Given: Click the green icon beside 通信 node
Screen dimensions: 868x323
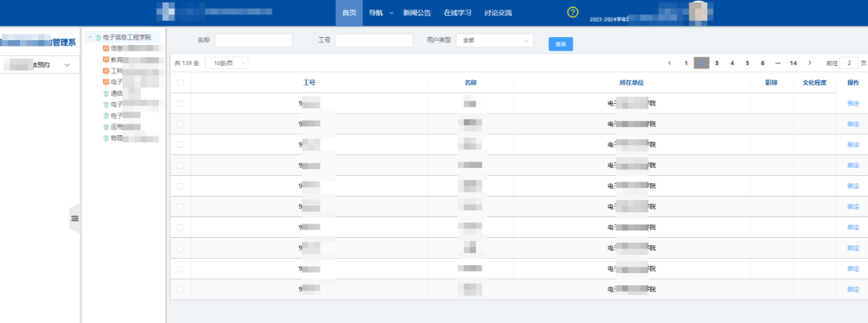Looking at the screenshot, I should click(106, 93).
